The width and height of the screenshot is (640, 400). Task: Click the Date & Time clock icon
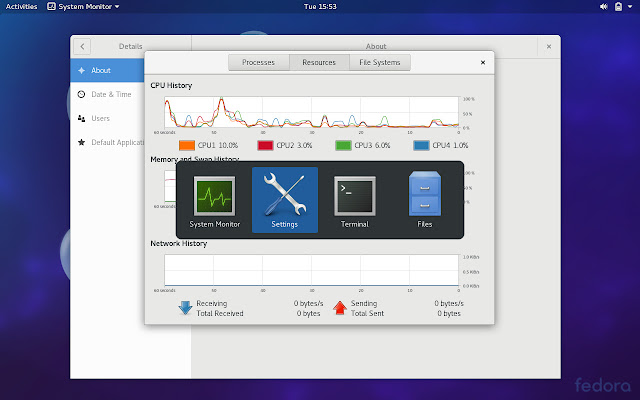pyautogui.click(x=82, y=94)
